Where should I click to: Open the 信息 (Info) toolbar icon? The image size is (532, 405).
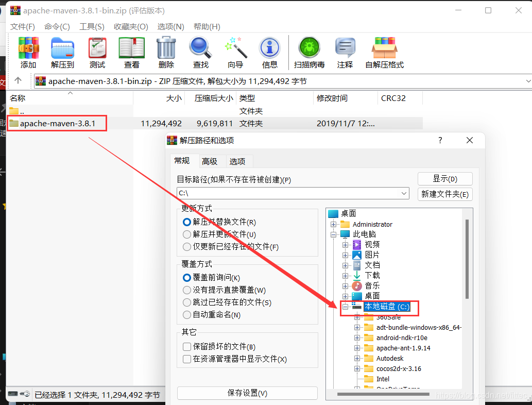pos(270,48)
